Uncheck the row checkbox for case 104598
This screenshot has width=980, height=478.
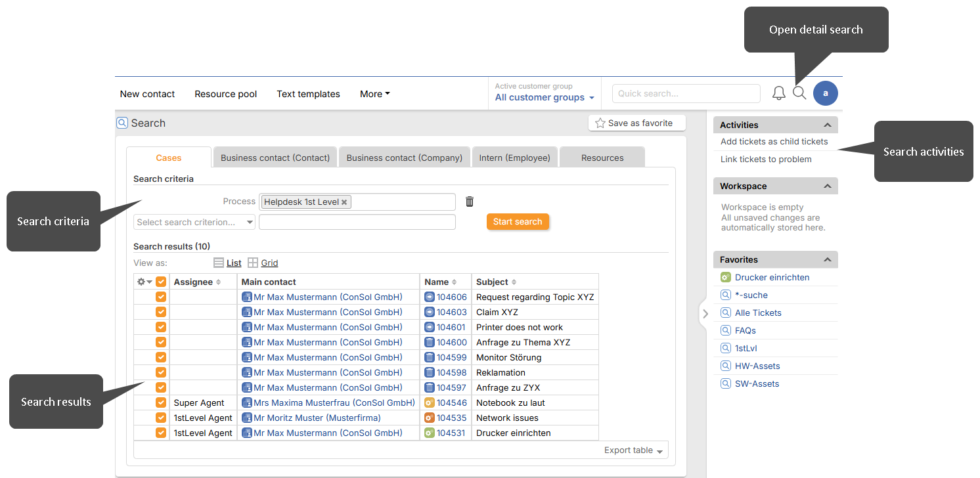point(161,372)
